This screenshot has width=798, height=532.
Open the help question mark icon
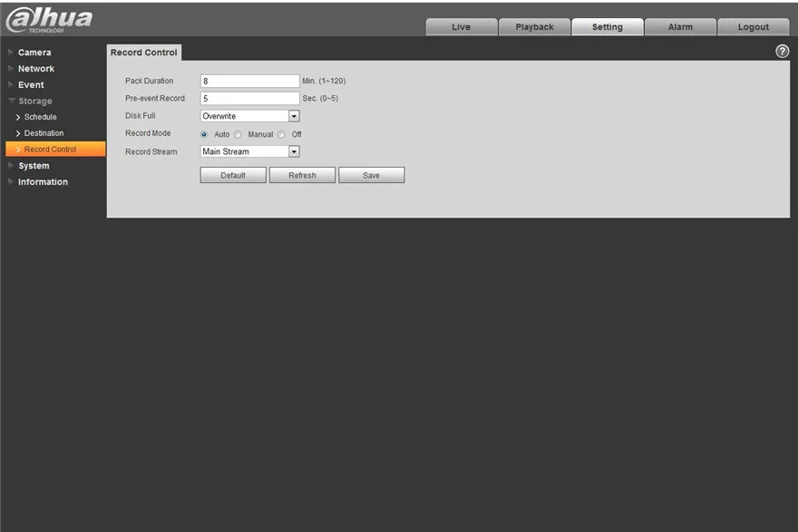782,52
